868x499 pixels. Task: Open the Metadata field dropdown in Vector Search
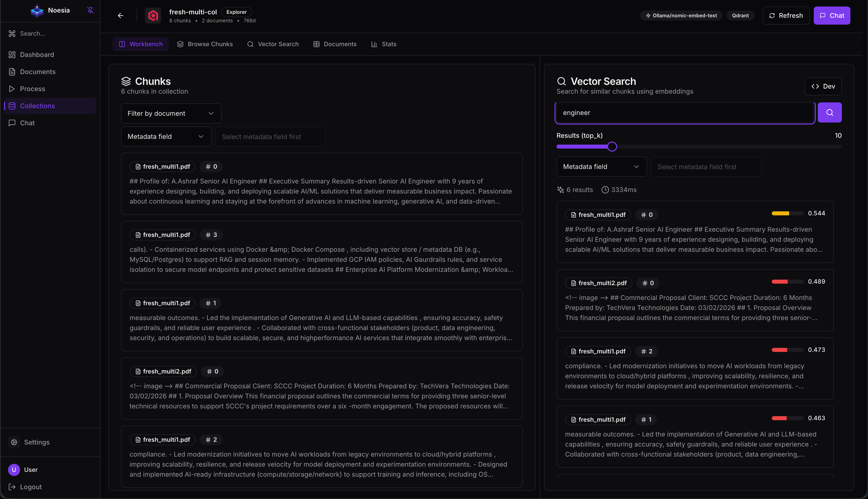click(x=601, y=167)
